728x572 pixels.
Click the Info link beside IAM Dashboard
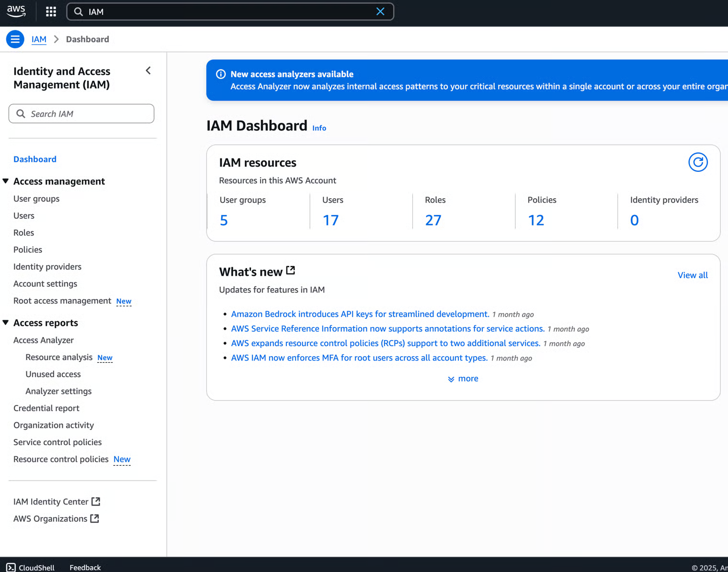[319, 128]
